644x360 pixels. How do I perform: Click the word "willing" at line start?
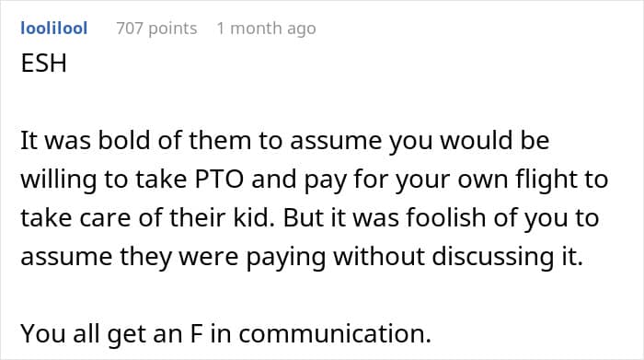[58, 180]
